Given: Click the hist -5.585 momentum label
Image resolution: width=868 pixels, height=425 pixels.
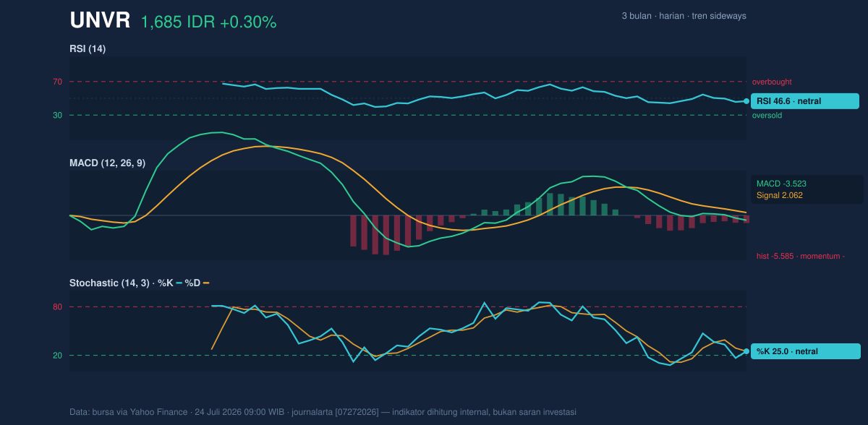Looking at the screenshot, I should 801,256.
